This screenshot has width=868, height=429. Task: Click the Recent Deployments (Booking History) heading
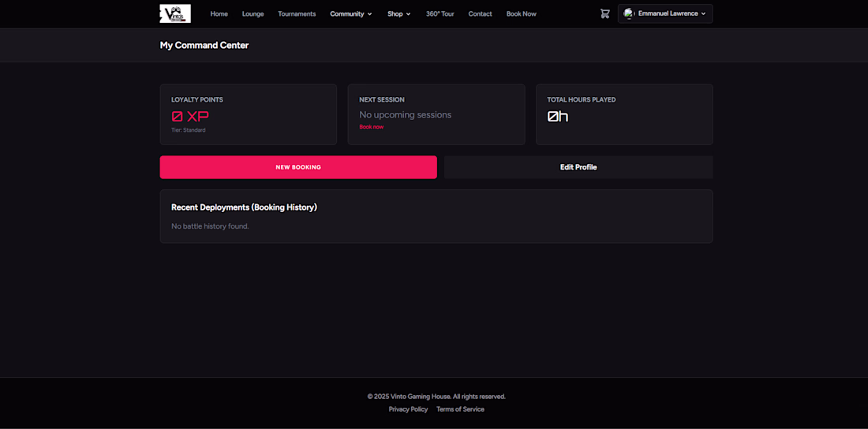point(244,207)
